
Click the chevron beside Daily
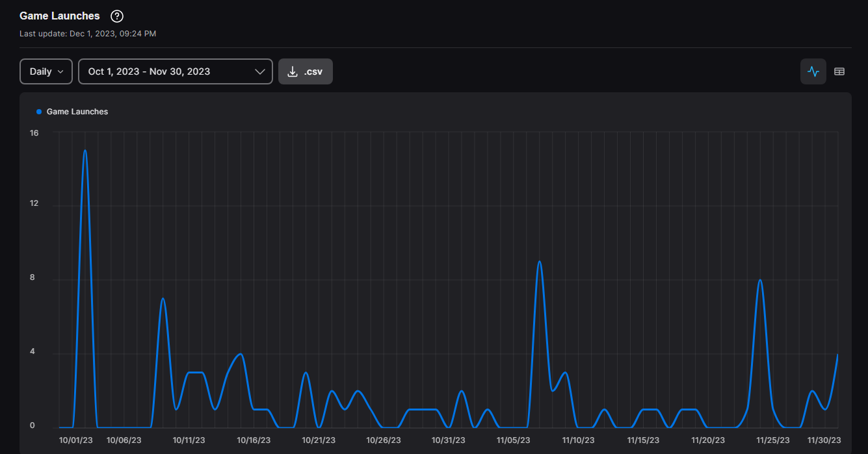click(62, 71)
